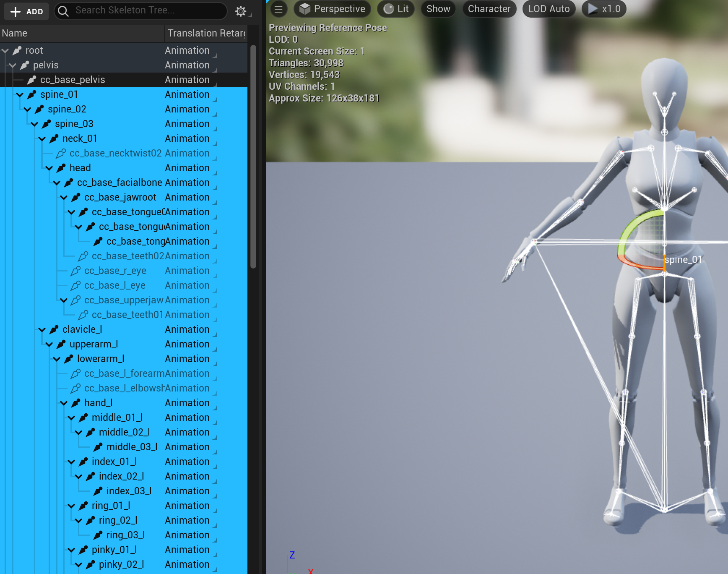Click the cc_base_r_eye bone icon
This screenshot has width=728, height=574.
point(76,271)
